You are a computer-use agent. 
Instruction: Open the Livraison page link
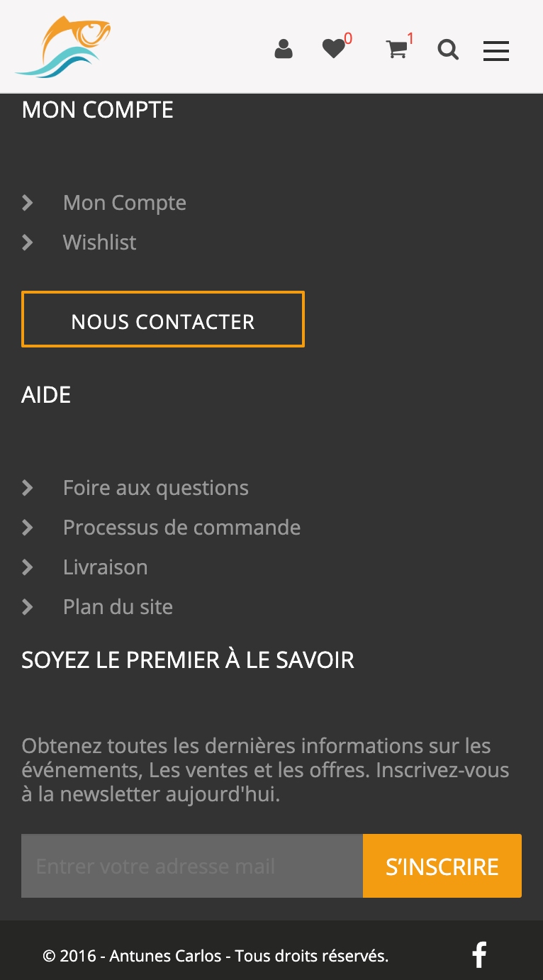(105, 567)
